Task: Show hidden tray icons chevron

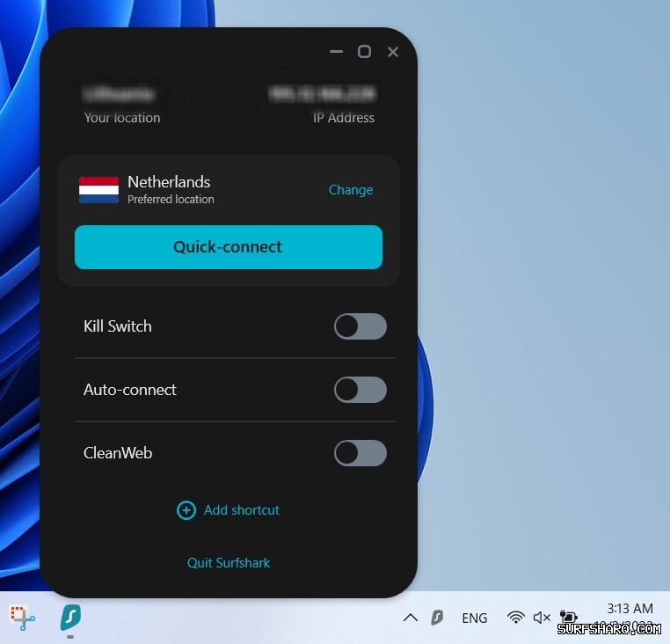Action: click(x=411, y=618)
